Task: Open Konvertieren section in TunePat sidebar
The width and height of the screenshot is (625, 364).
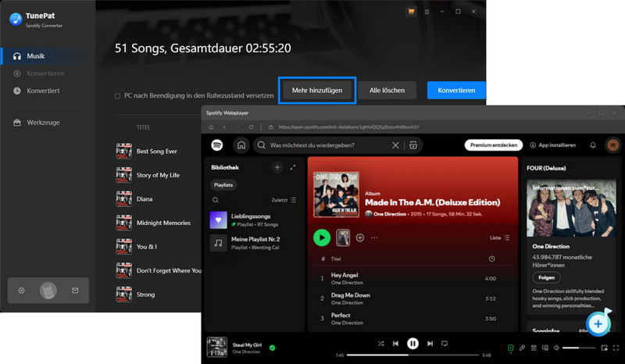Action: point(48,73)
